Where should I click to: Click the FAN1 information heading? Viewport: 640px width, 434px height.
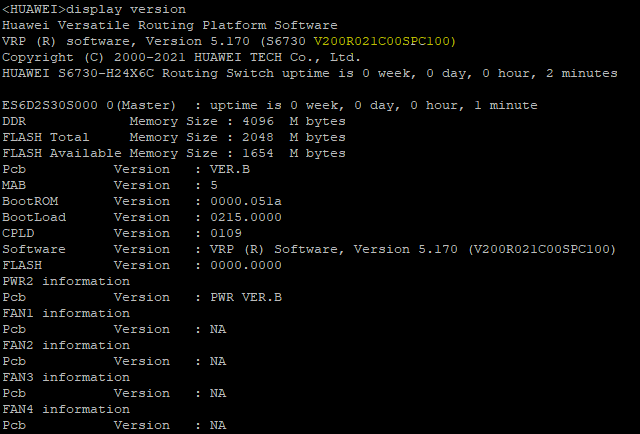click(72, 313)
